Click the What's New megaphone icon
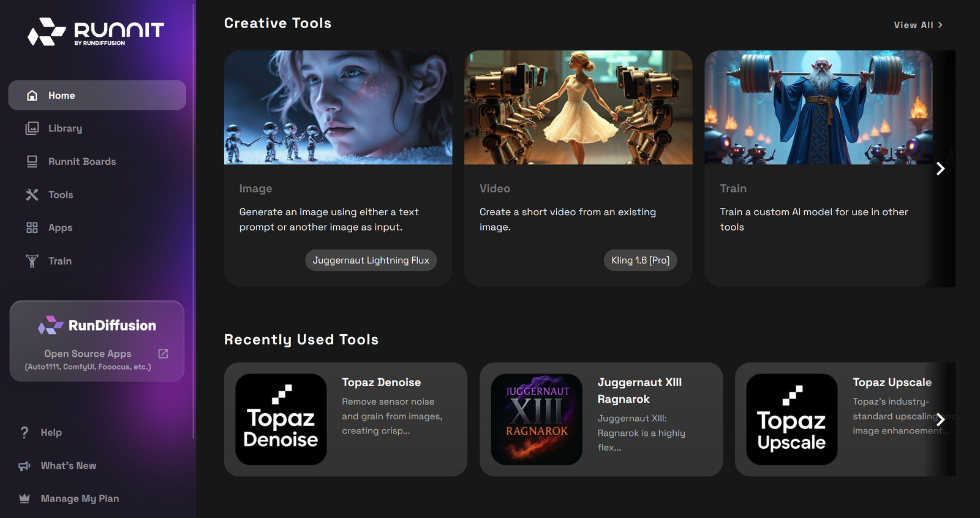The height and width of the screenshot is (518, 980). [x=24, y=466]
